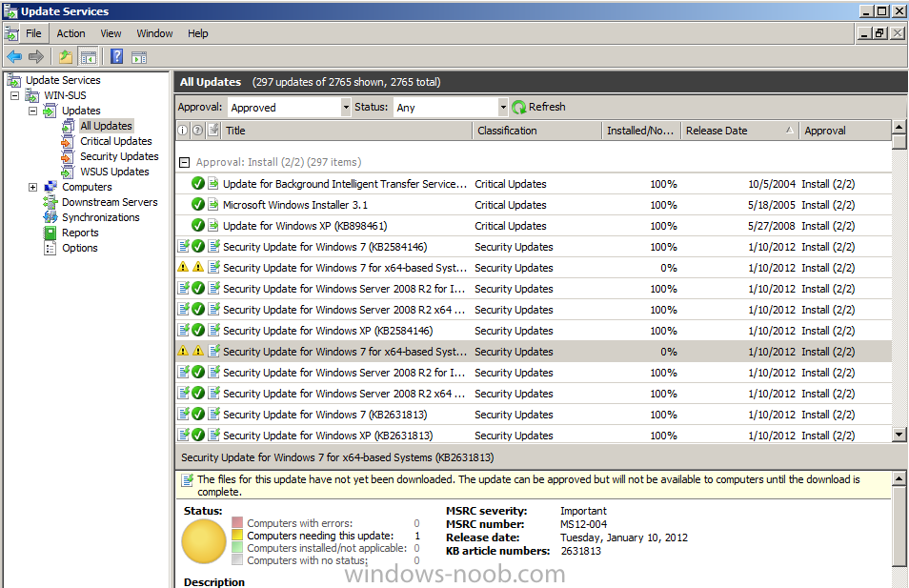
Task: Select Update for Background Intelligent Transfer Service row
Action: point(534,184)
